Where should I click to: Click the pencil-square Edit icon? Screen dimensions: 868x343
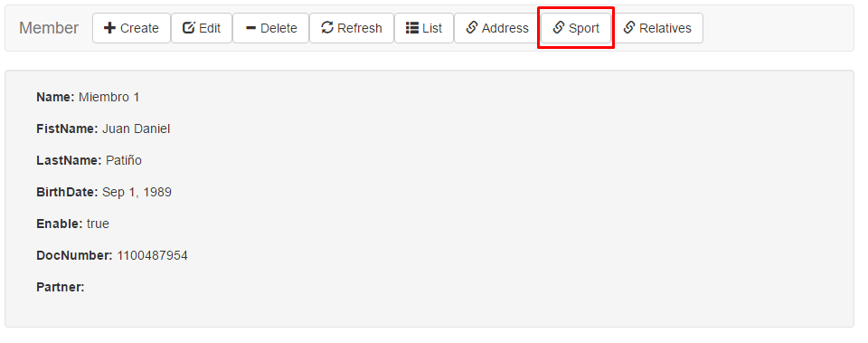pyautogui.click(x=189, y=28)
